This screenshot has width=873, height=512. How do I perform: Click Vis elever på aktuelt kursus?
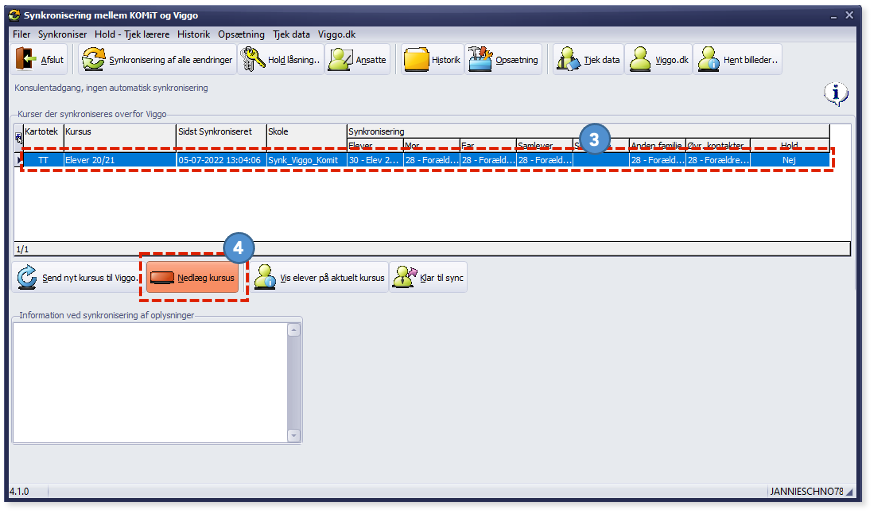(320, 277)
